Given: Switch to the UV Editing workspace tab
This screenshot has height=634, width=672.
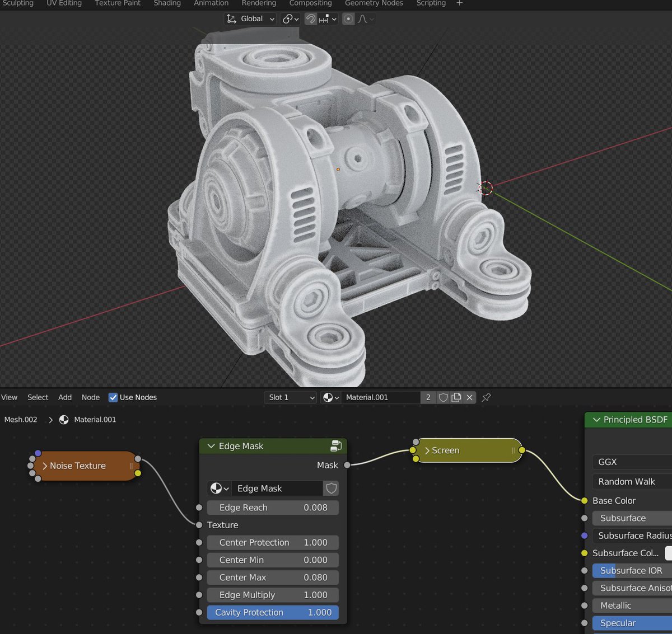Looking at the screenshot, I should [64, 3].
